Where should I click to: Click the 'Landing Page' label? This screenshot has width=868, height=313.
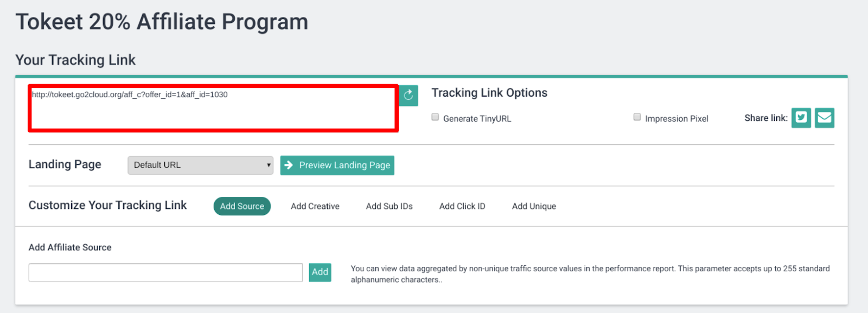(x=65, y=164)
